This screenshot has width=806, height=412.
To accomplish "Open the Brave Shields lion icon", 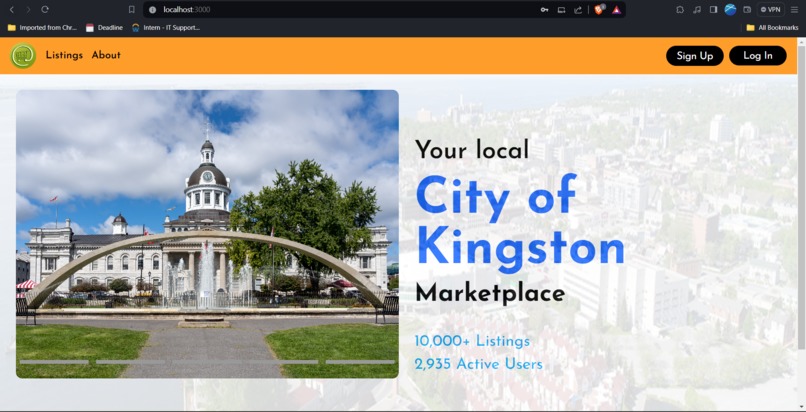I will pyautogui.click(x=599, y=9).
